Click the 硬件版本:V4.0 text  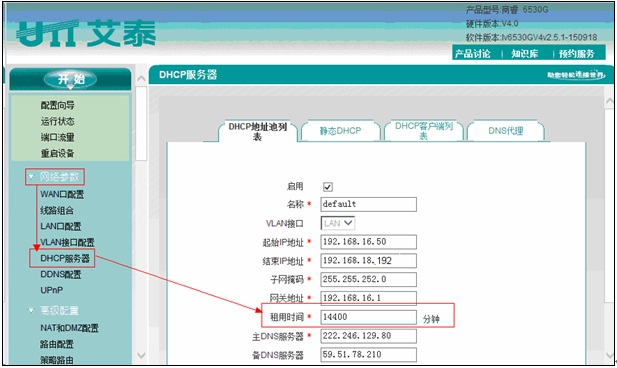(492, 24)
